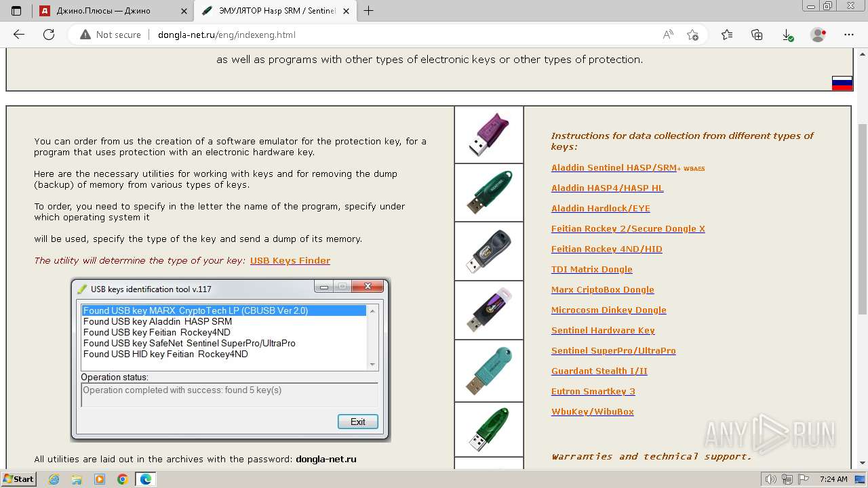
Task: Open the Read aloud icon in the address bar
Action: click(x=668, y=35)
